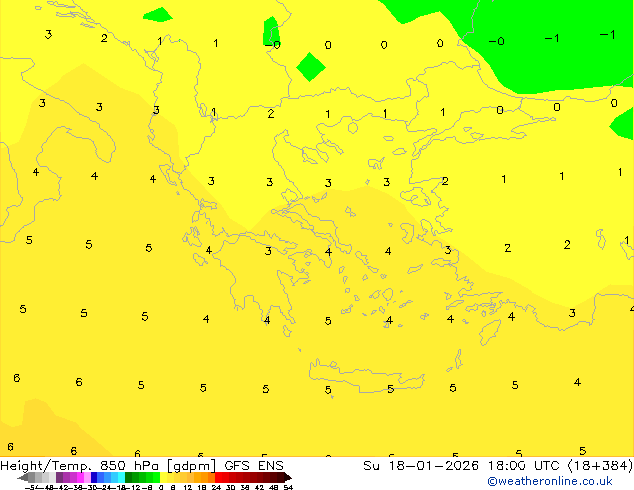Click the dark brown right arrow of the legend
634x490 pixels.
click(x=288, y=477)
